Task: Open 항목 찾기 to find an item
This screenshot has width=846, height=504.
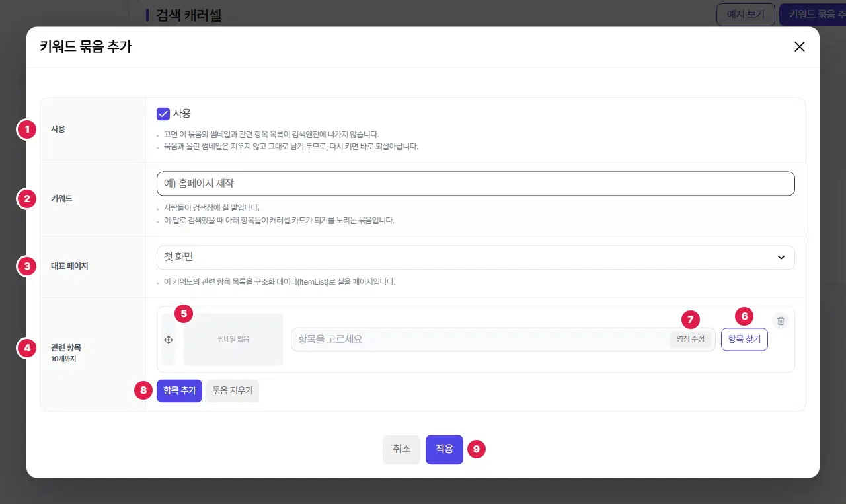Action: tap(744, 340)
